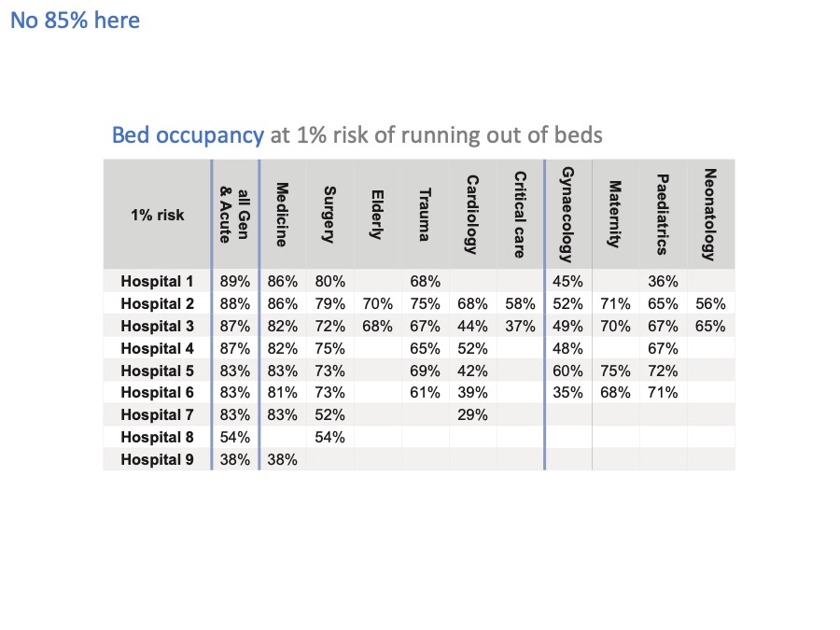Screen dimensions: 840x630
Task: Click the Neonatology column header
Action: click(710, 215)
